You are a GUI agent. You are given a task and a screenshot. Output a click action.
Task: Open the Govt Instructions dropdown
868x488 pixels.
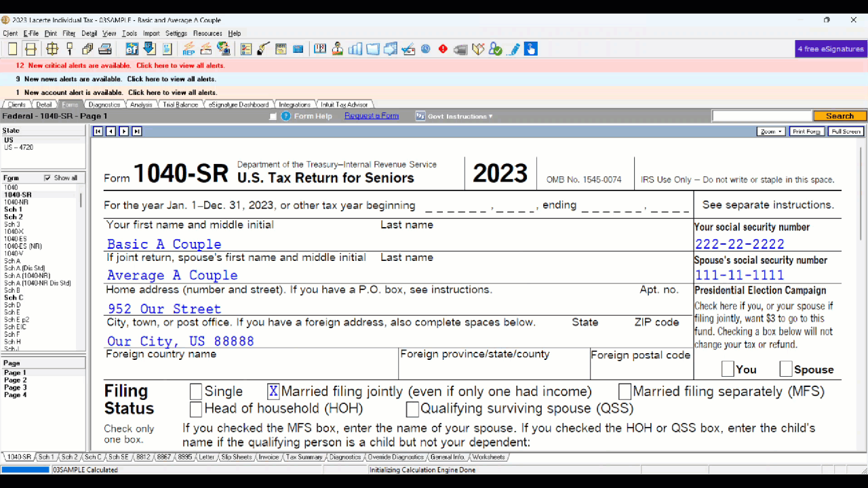[x=454, y=117]
